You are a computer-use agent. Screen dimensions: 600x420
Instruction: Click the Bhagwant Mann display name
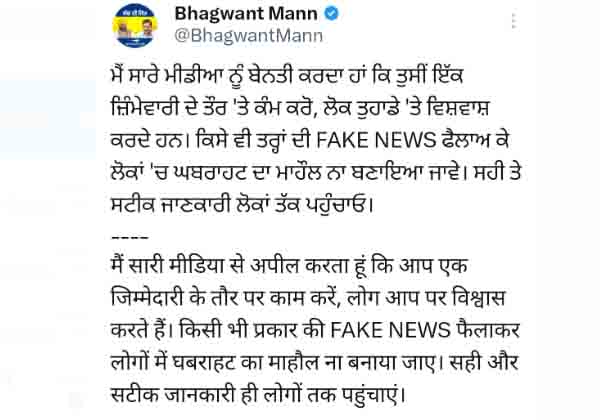[x=246, y=14]
